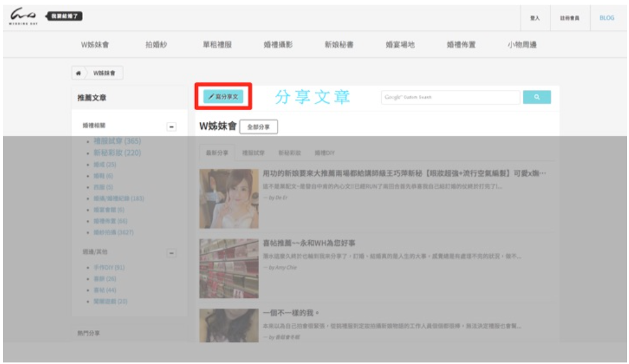Click the 推薦文章 sidebar heading
Image resolution: width=629 pixels, height=364 pixels.
point(92,98)
